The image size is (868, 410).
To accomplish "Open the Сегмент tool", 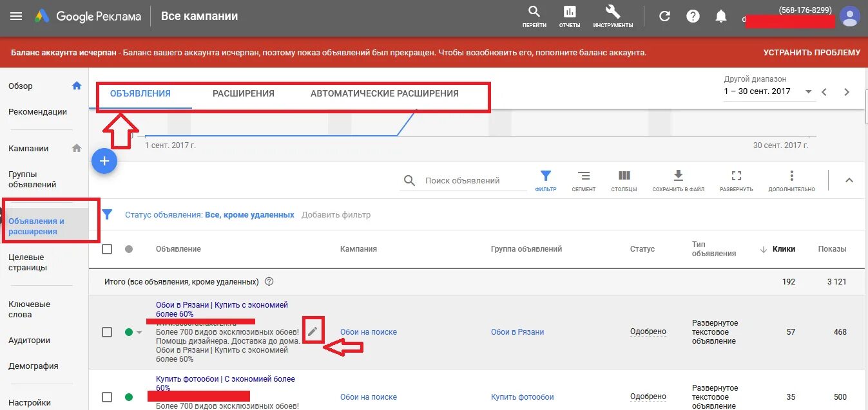I will pyautogui.click(x=584, y=180).
